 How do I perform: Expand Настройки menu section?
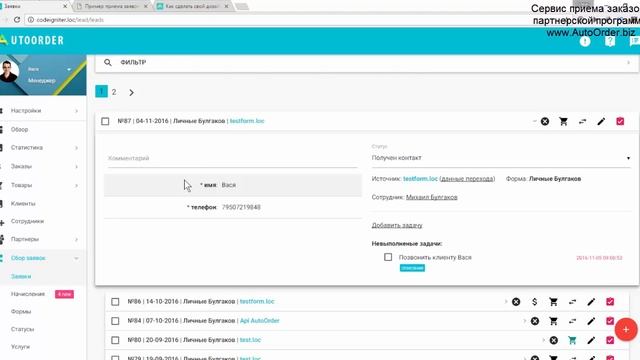coord(76,111)
